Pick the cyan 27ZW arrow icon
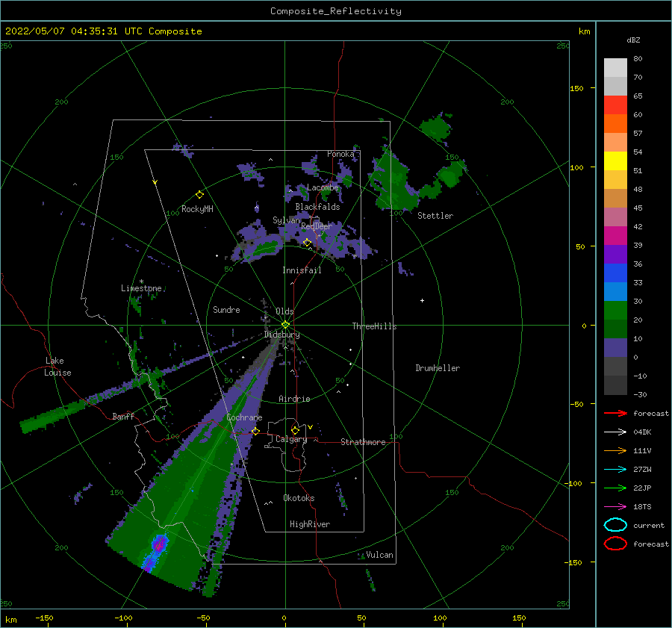The image size is (672, 628). click(615, 470)
